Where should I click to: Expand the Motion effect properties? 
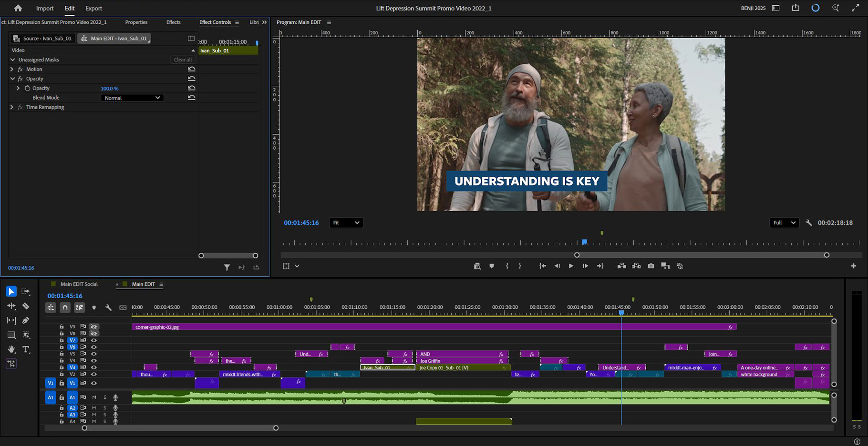tap(12, 69)
